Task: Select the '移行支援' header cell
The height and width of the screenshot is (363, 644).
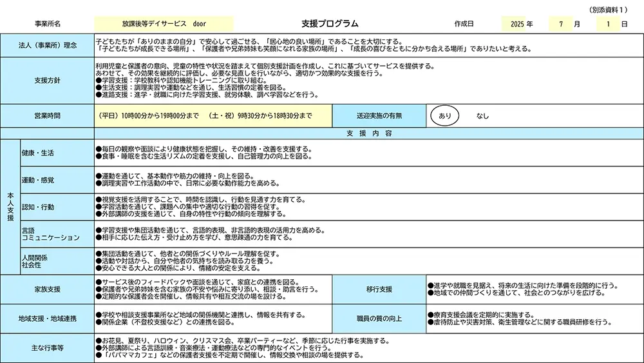Action: [x=379, y=289]
